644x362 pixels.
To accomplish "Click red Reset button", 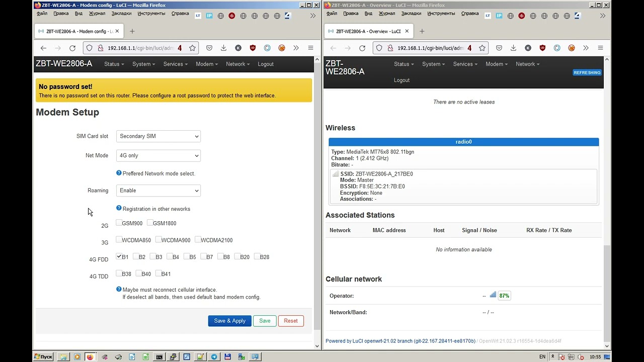I will click(291, 321).
